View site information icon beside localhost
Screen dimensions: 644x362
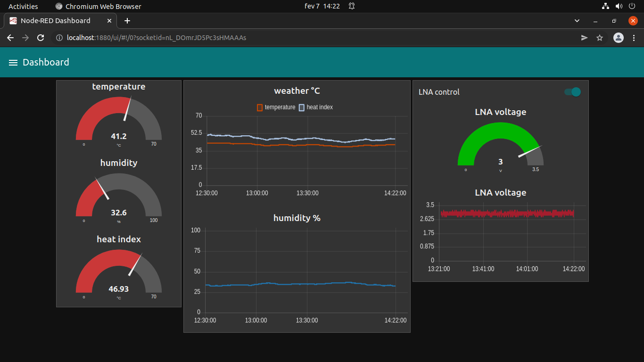coord(59,38)
